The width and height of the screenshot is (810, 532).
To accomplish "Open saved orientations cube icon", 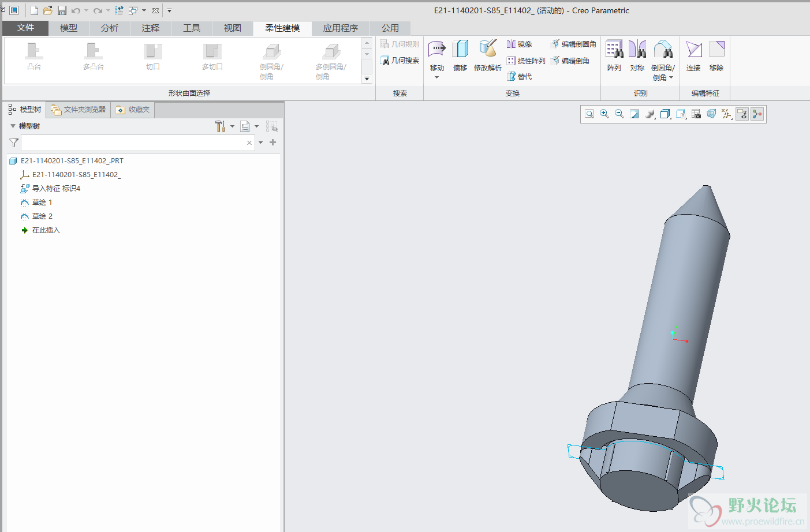I will pos(681,114).
